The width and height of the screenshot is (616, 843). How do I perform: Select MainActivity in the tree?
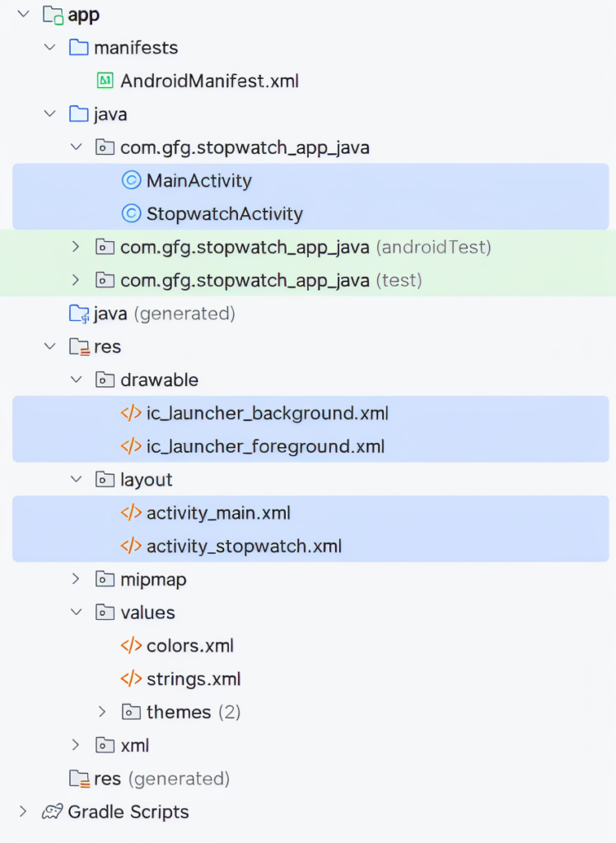(x=198, y=180)
